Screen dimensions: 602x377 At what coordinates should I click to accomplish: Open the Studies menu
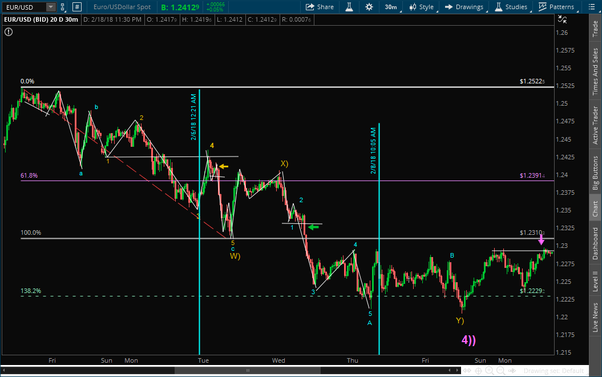(511, 7)
